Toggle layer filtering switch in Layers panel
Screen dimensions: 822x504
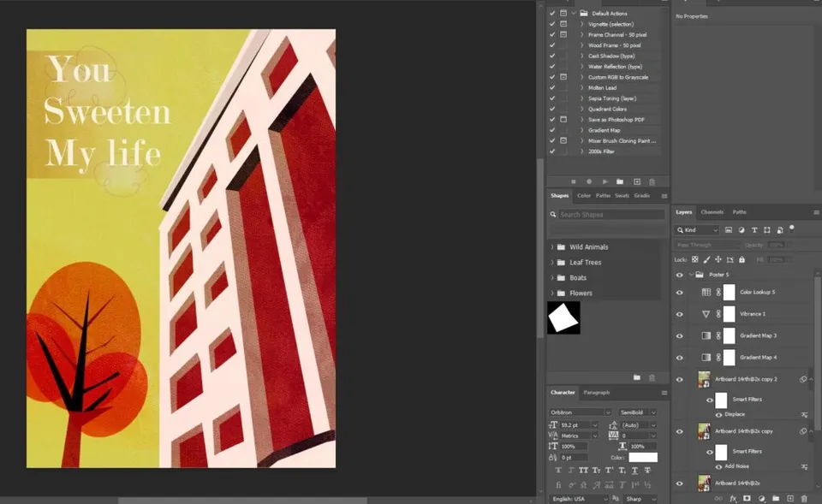coord(791,228)
